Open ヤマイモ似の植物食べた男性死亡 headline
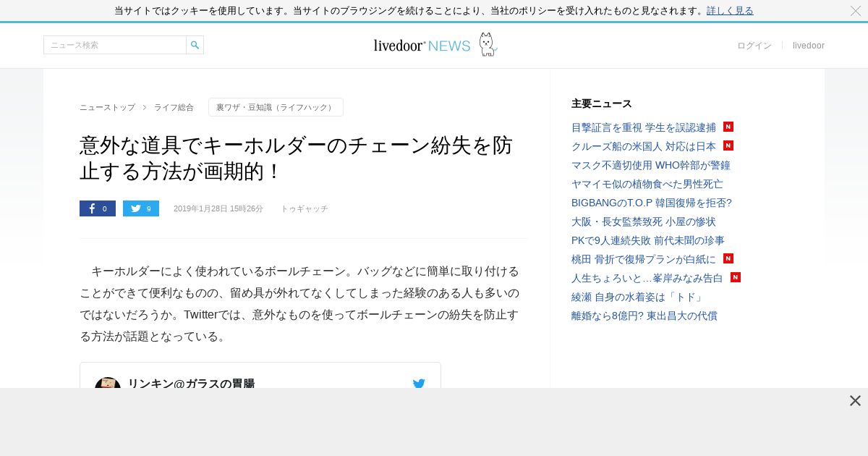This screenshot has width=868, height=456. 647,184
